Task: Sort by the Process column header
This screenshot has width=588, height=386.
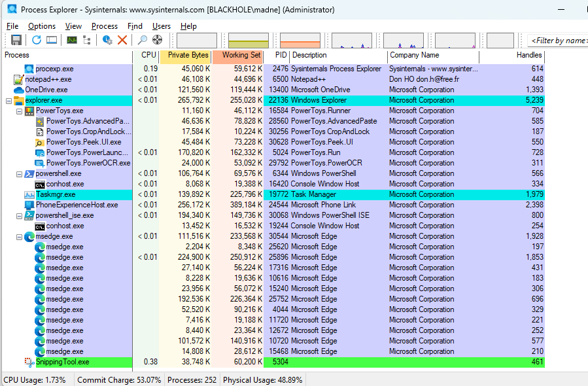Action: [x=67, y=56]
